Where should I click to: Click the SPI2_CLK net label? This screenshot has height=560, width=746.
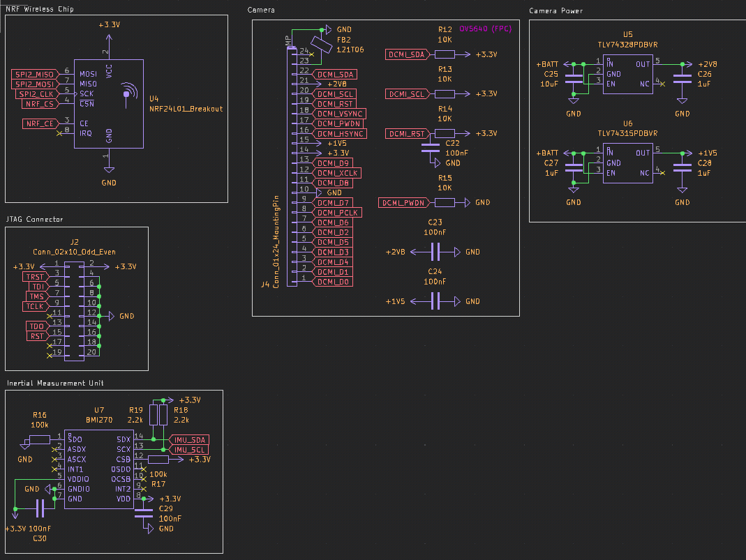pyautogui.click(x=37, y=93)
